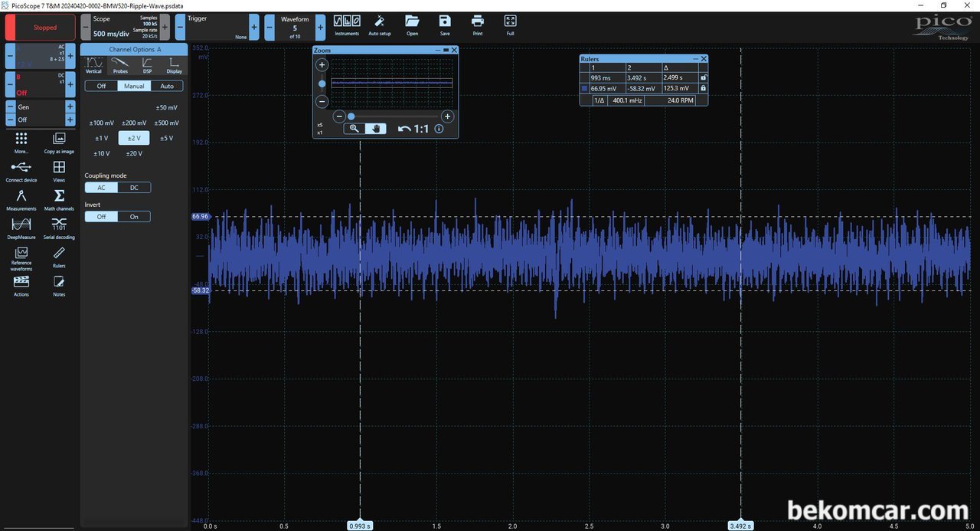
Task: Go to previous waveform buffer
Action: tap(269, 27)
